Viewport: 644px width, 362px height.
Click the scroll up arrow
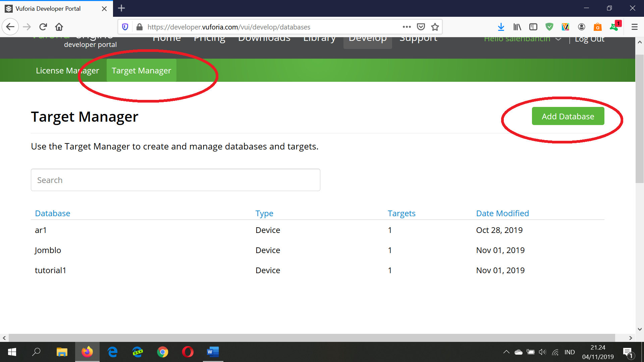click(639, 42)
